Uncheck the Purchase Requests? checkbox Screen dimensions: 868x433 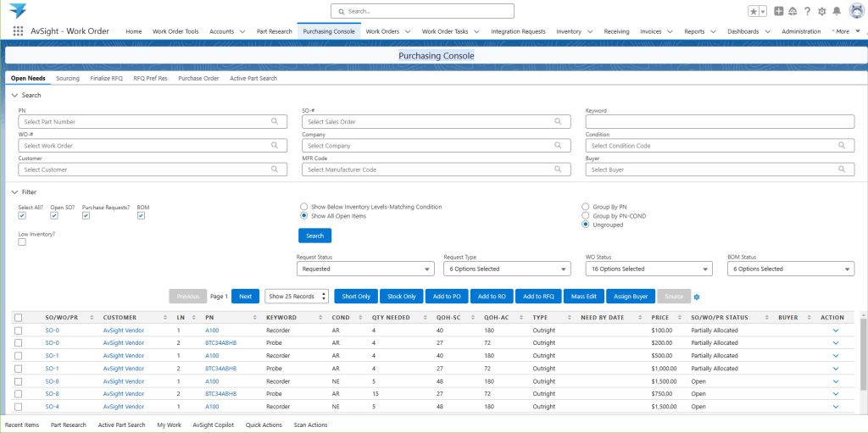point(86,216)
